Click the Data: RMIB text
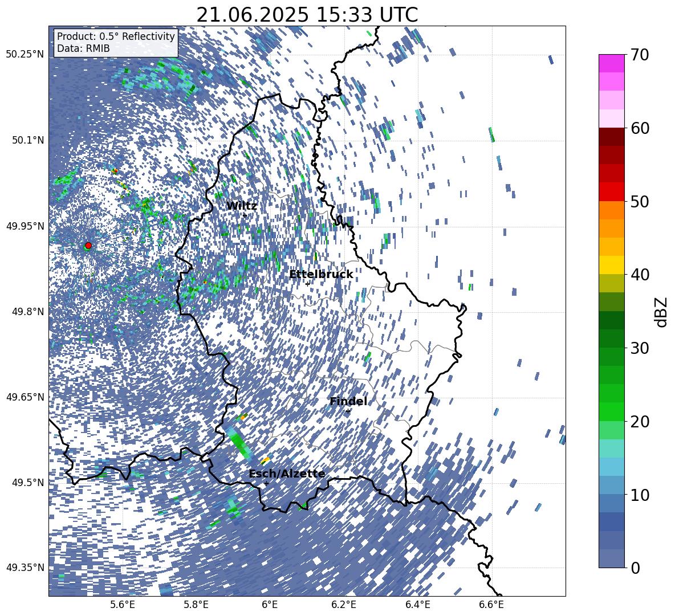 (x=83, y=48)
